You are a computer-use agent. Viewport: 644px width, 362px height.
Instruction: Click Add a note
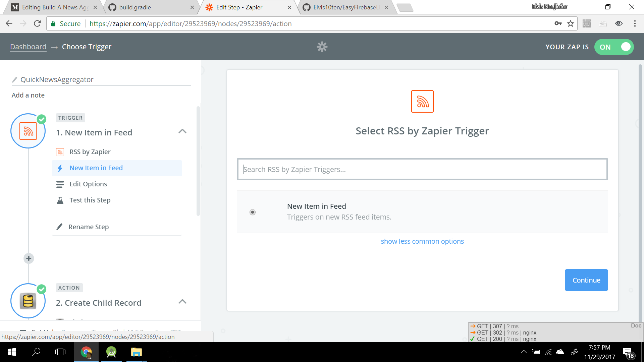(28, 95)
